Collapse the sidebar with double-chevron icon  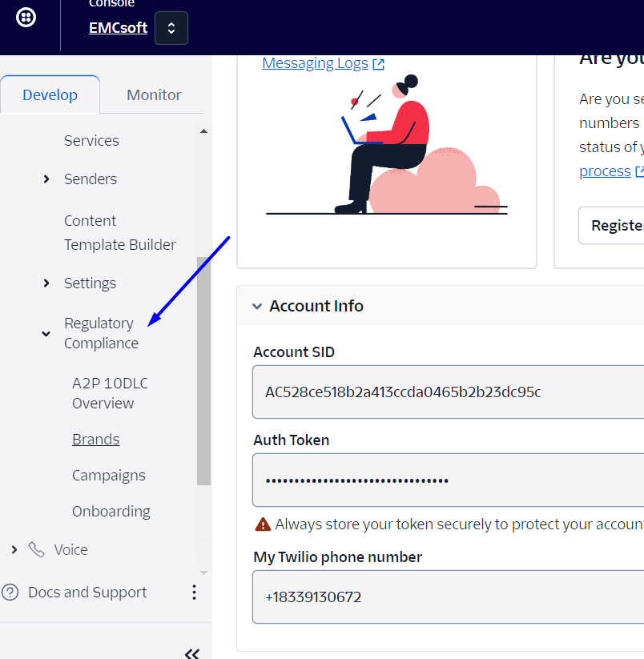pyautogui.click(x=192, y=653)
